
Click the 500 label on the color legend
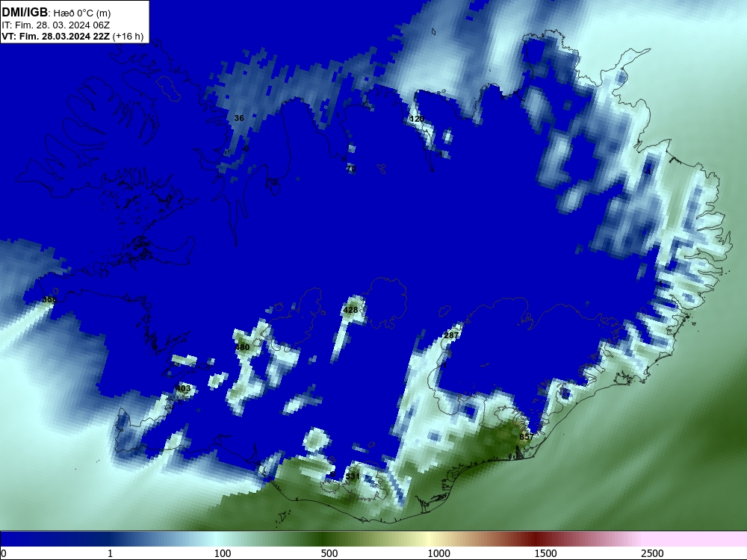coord(329,553)
